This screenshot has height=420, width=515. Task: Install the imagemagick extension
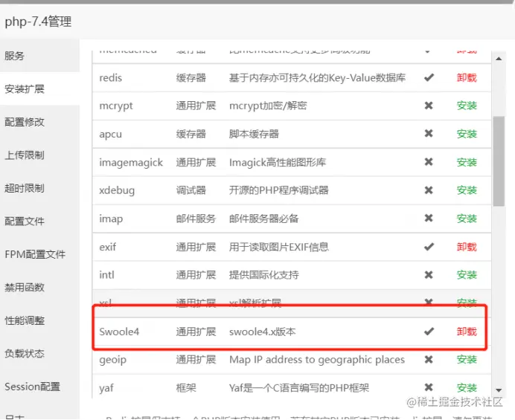[467, 162]
